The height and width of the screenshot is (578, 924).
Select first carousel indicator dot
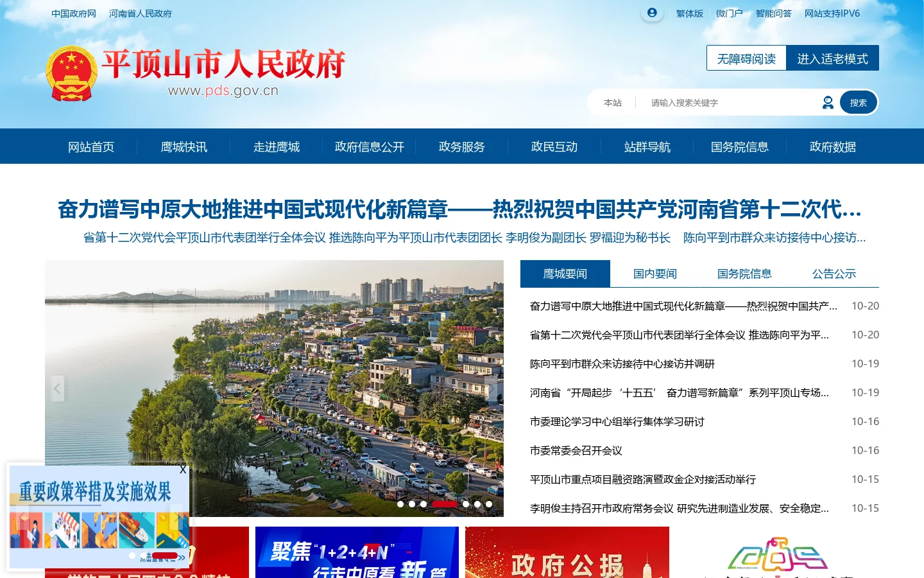click(x=400, y=504)
